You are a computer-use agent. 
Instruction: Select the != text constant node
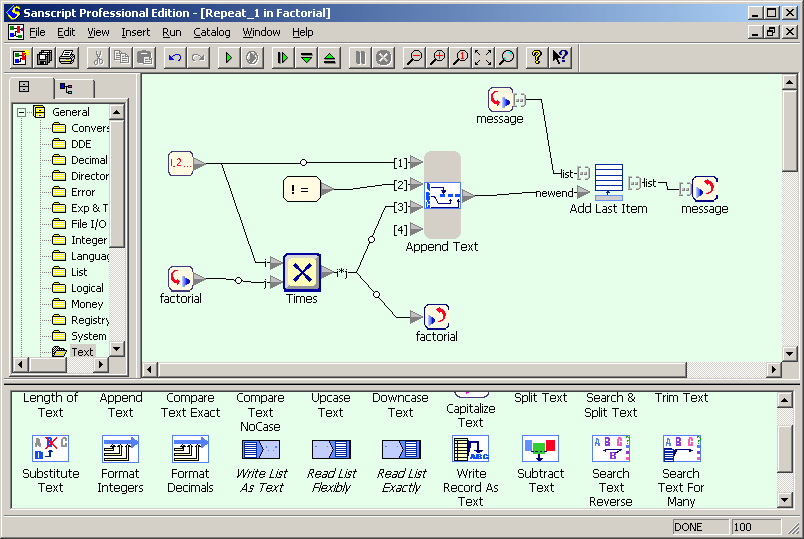(302, 189)
